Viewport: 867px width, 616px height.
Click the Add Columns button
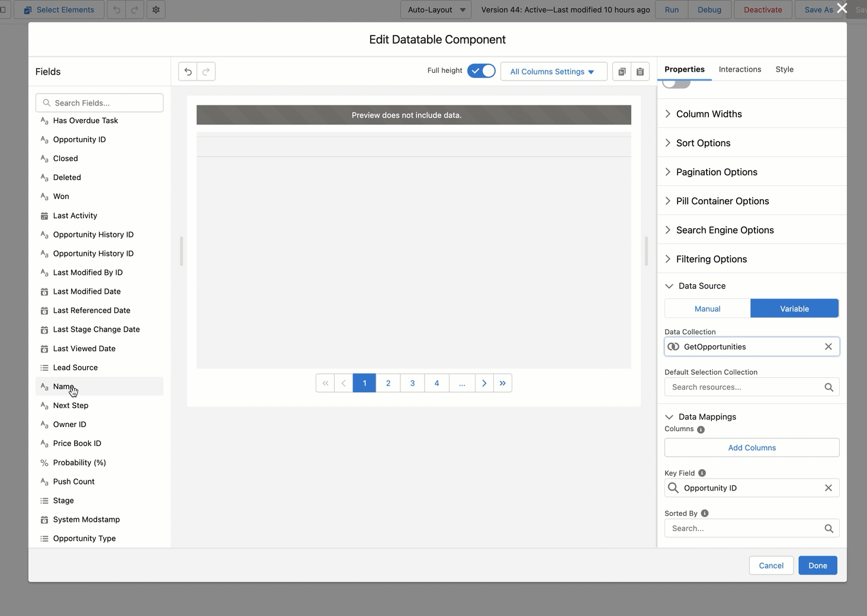click(x=752, y=448)
